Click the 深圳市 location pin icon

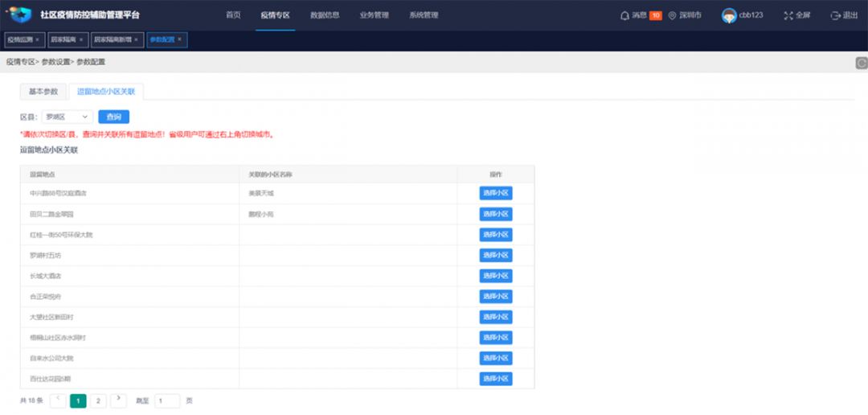[672, 15]
